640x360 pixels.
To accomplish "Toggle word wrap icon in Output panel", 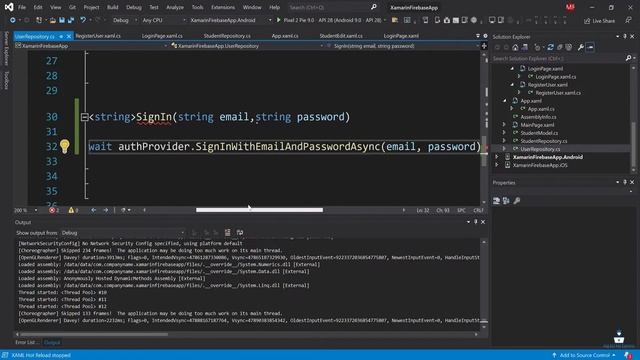I will coord(240,233).
